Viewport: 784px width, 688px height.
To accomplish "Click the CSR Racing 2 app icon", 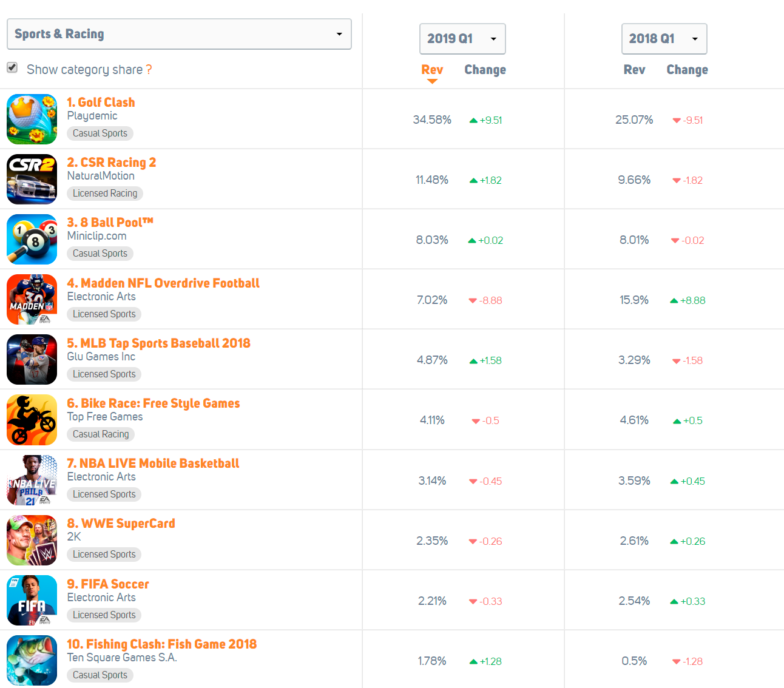I will (x=32, y=179).
